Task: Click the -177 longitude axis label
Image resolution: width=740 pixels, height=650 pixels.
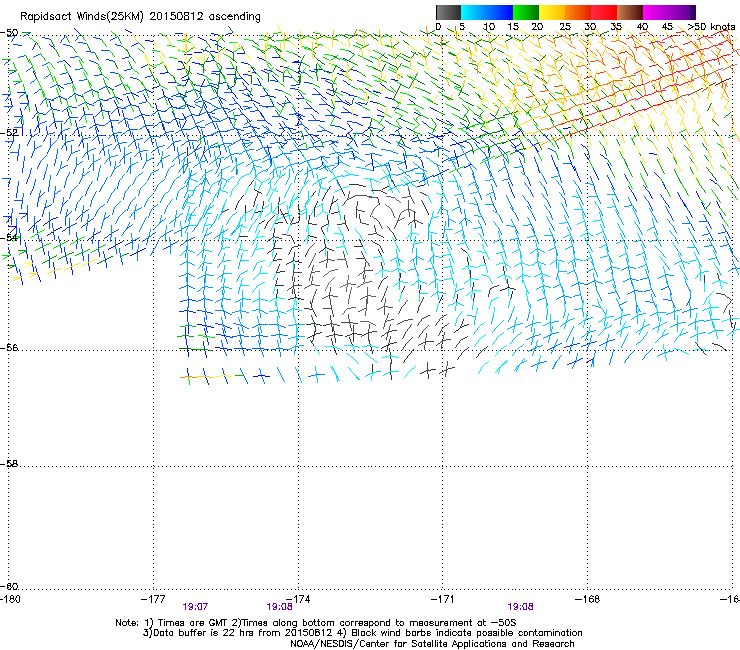Action: tap(153, 599)
